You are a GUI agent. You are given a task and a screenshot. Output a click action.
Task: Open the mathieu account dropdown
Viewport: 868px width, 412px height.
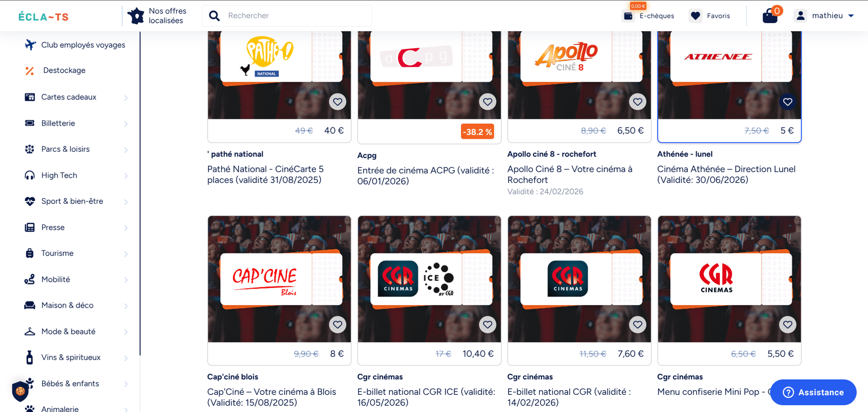coord(824,16)
